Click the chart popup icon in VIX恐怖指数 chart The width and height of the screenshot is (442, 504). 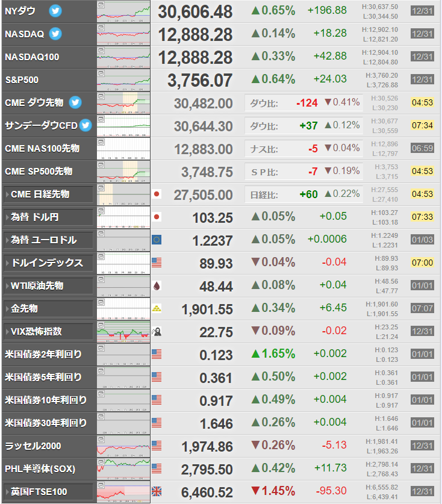click(x=101, y=325)
